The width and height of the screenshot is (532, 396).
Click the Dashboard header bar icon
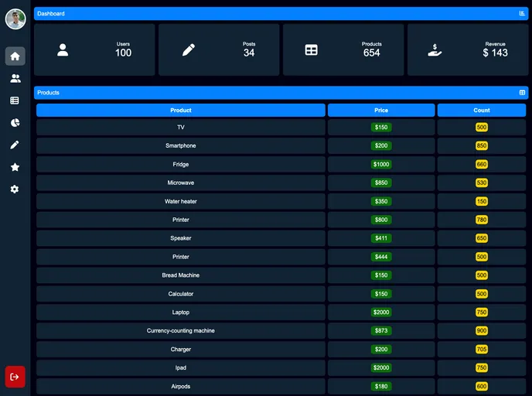(522, 14)
